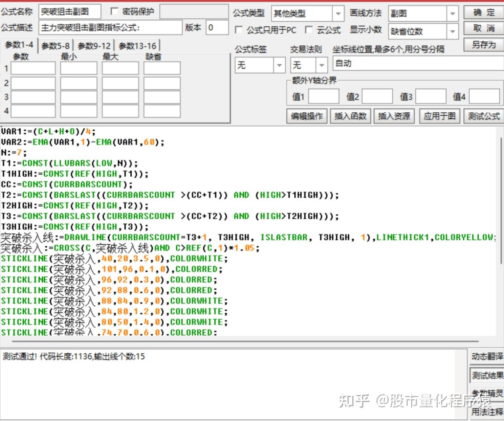Click parameter row 4 name field

(33, 111)
